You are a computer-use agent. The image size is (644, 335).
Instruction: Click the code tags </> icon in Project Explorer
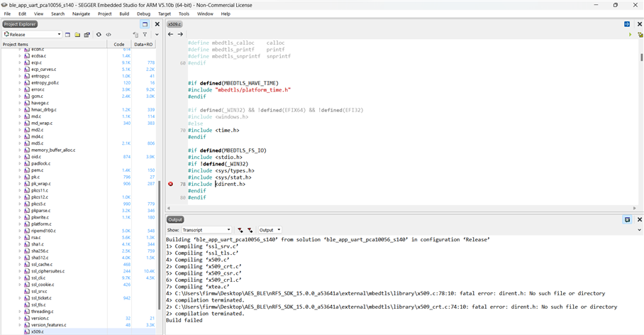point(109,35)
